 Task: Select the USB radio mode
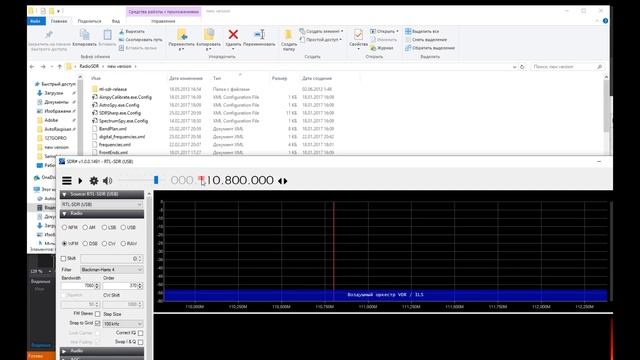click(x=128, y=227)
